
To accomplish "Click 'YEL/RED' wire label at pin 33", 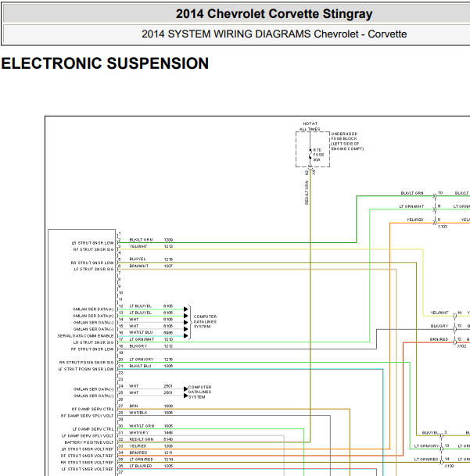I will [138, 446].
